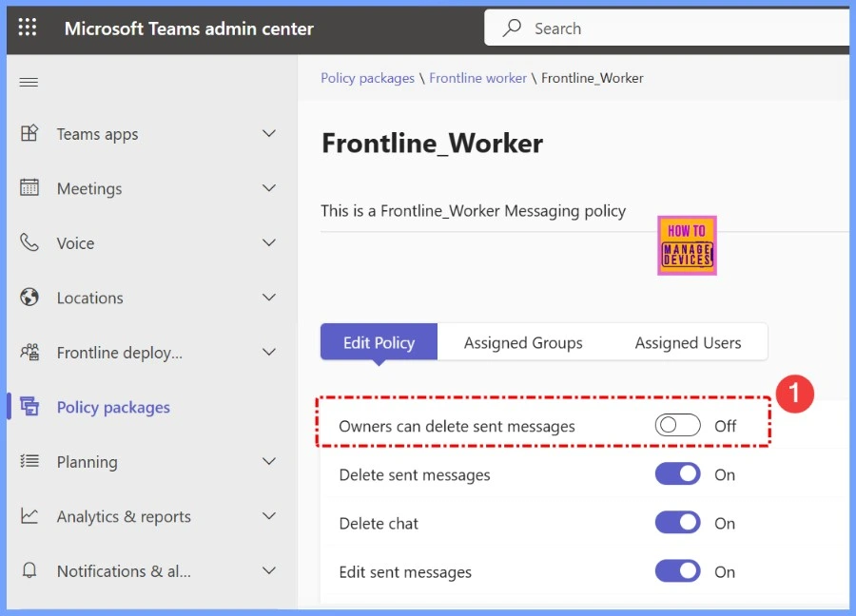The height and width of the screenshot is (616, 856).
Task: Click the Frontline_Worker breadcrumb text
Action: pos(592,78)
